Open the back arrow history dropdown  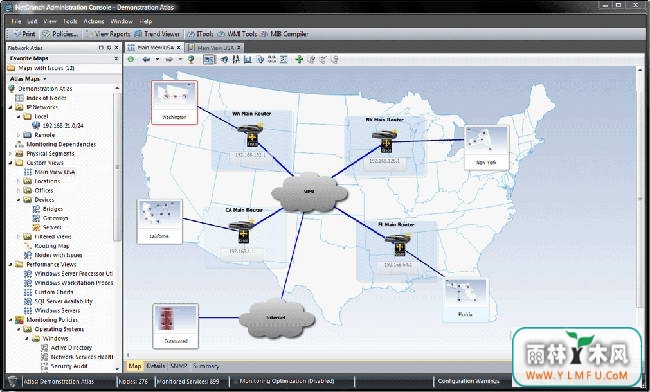[157, 59]
